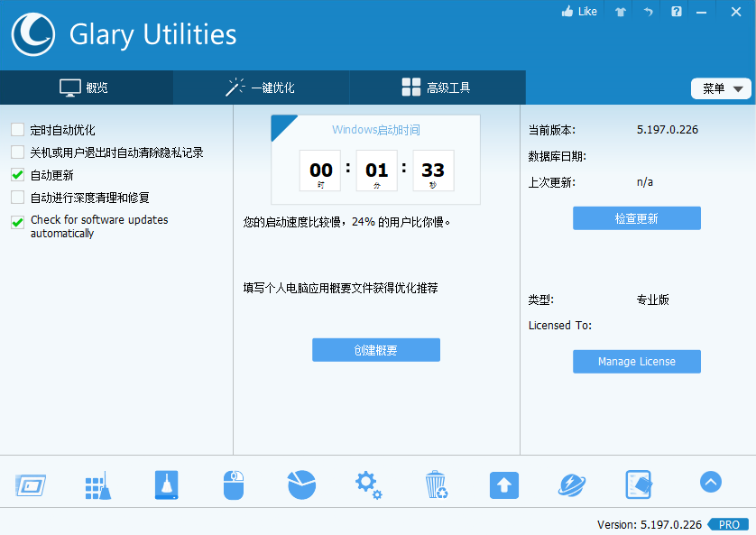Viewport: 756px width, 535px height.
Task: Open the 菜单 dropdown
Action: 721,88
